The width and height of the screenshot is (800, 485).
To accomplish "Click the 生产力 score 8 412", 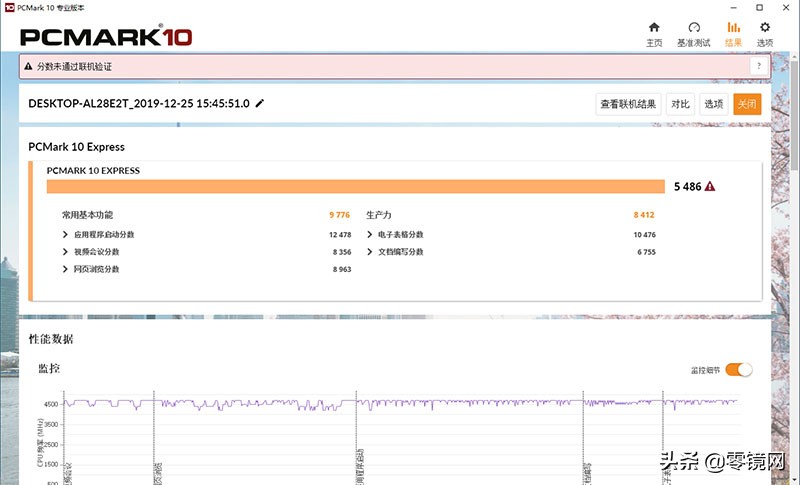I will [644, 215].
